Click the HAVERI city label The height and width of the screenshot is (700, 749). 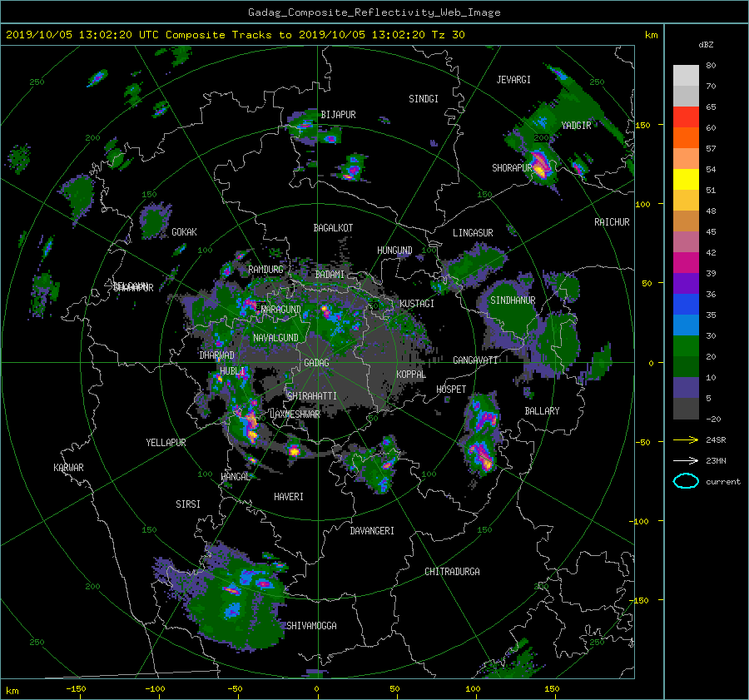[289, 497]
